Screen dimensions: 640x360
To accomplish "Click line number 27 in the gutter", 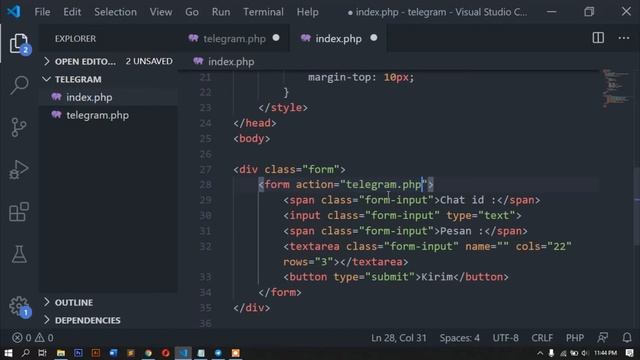I will [206, 169].
